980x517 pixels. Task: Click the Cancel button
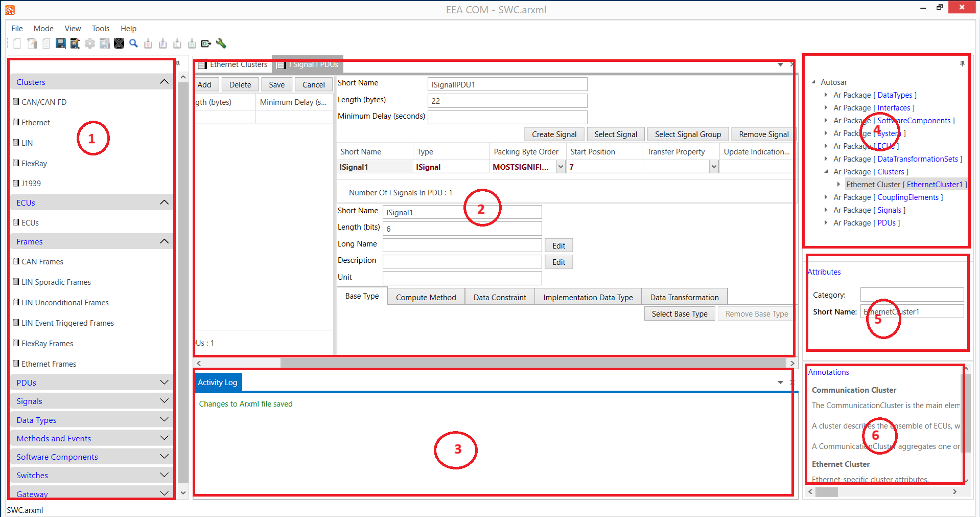click(x=314, y=85)
